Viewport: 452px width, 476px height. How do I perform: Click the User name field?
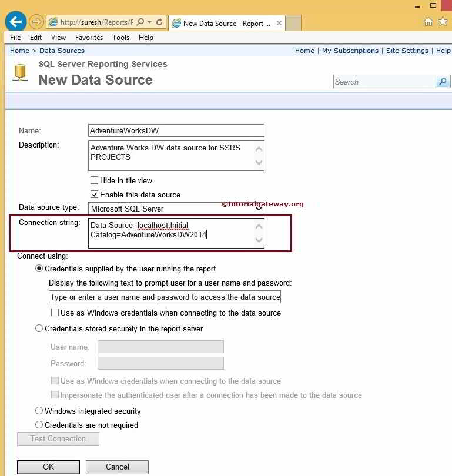(160, 347)
